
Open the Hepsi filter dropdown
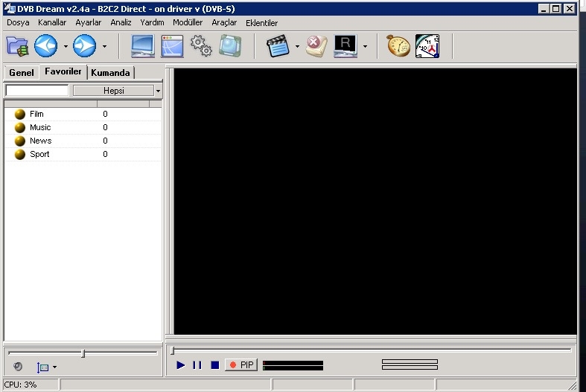click(158, 91)
